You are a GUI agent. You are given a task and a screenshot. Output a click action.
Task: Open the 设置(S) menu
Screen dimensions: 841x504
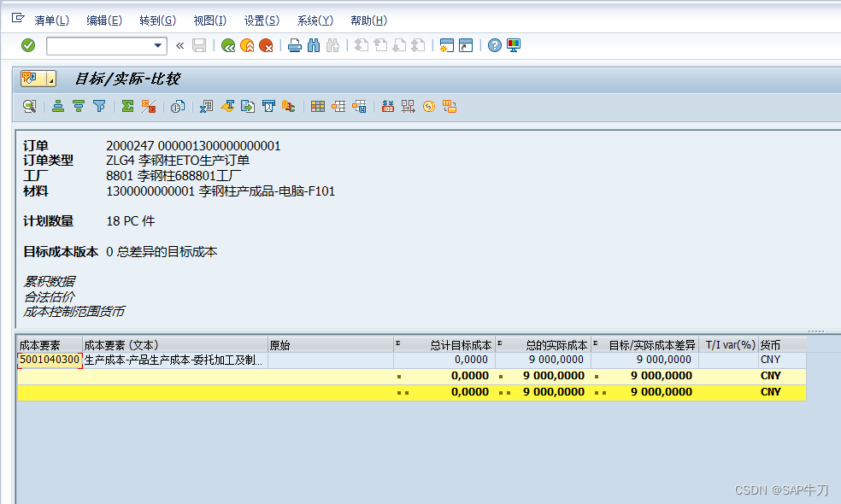pos(262,21)
